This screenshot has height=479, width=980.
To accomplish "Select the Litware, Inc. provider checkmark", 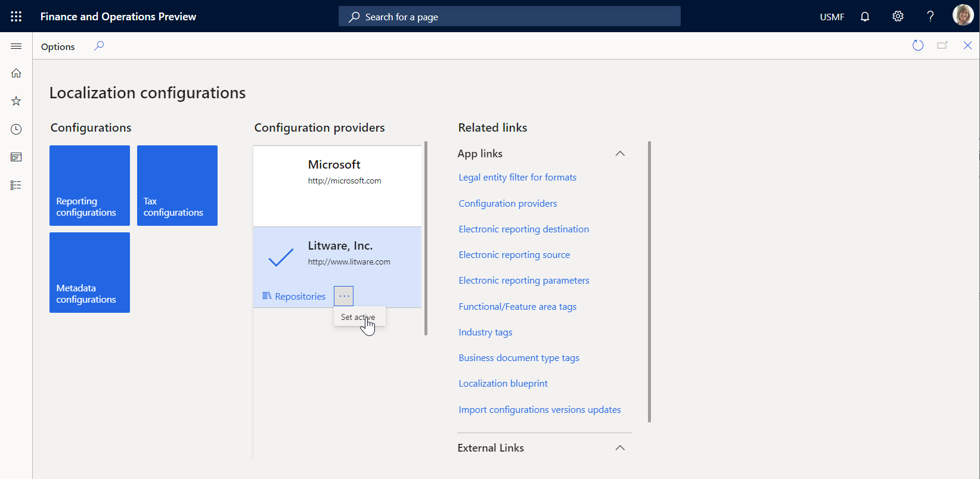I will (x=281, y=257).
